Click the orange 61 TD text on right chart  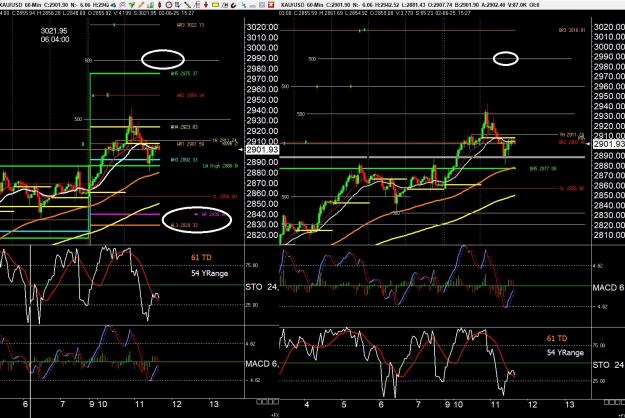click(557, 338)
